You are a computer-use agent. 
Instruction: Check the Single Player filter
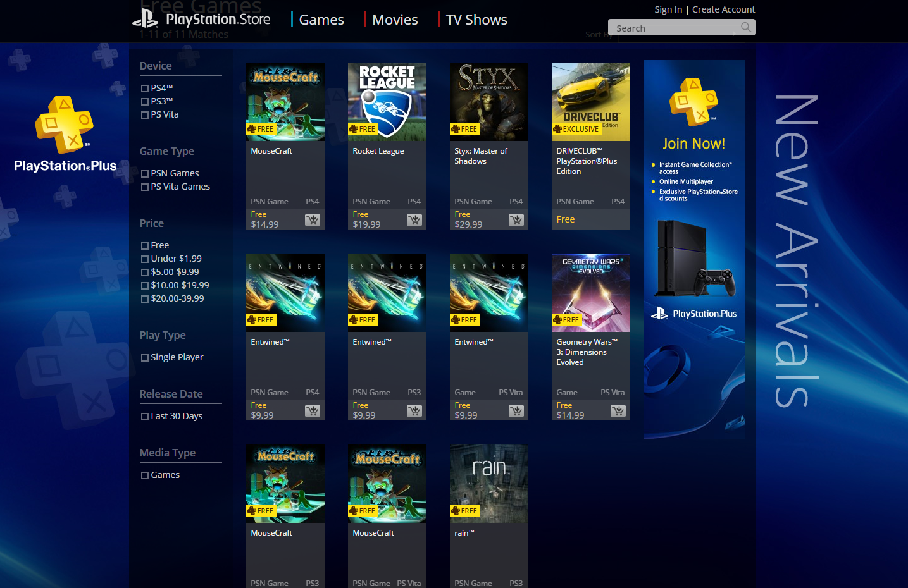(145, 358)
